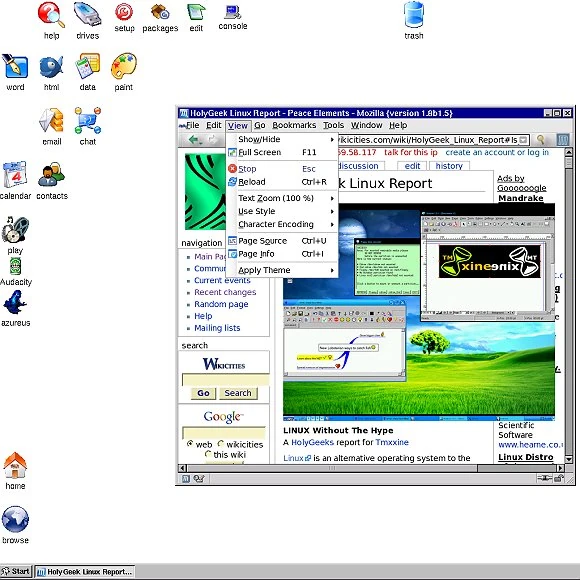
Task: Follow the Recent changes link
Action: [x=225, y=292]
